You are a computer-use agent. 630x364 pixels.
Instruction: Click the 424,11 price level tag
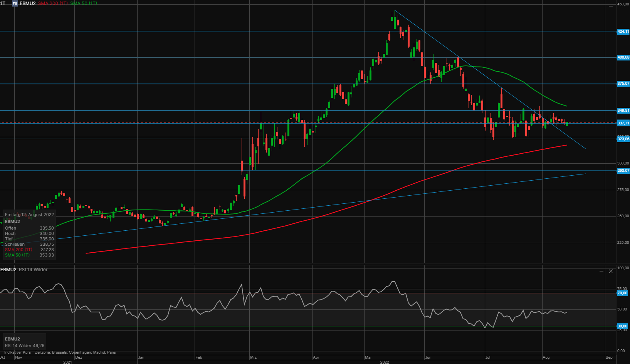(x=623, y=32)
